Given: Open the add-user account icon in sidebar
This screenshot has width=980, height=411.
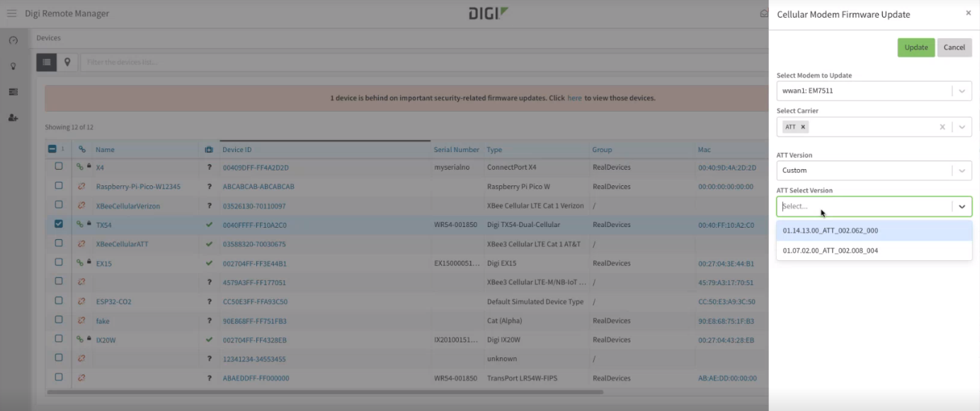Looking at the screenshot, I should coord(13,117).
